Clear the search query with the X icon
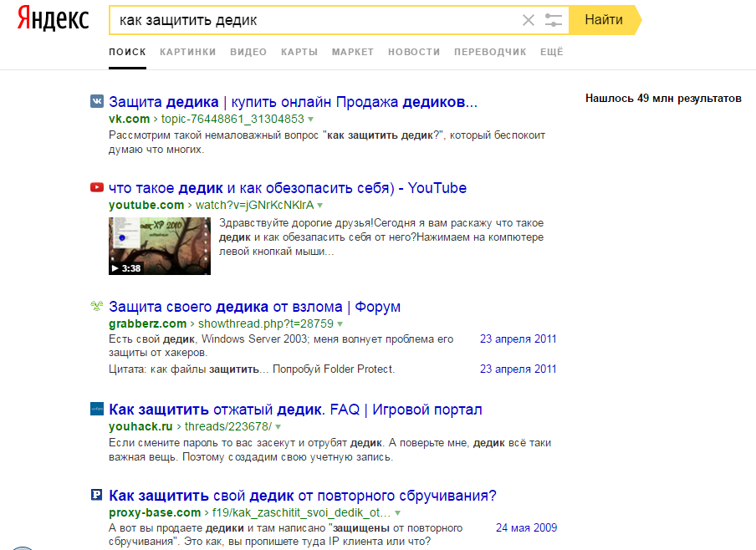The image size is (756, 550). pyautogui.click(x=529, y=20)
